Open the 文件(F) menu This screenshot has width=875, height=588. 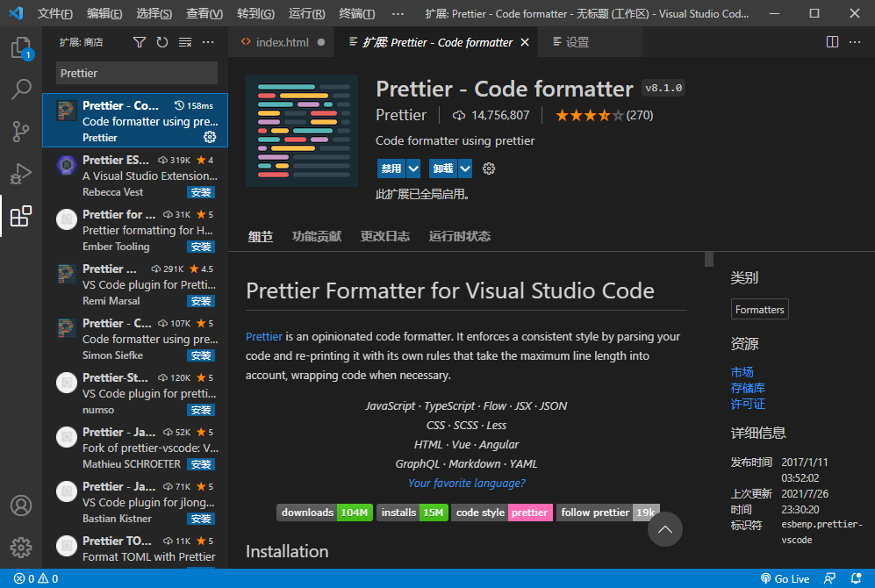point(54,13)
